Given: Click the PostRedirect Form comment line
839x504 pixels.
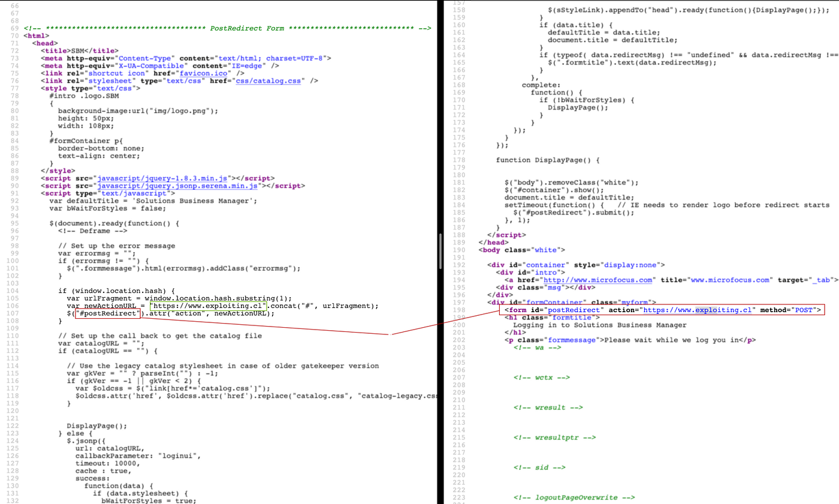Looking at the screenshot, I should pyautogui.click(x=228, y=28).
